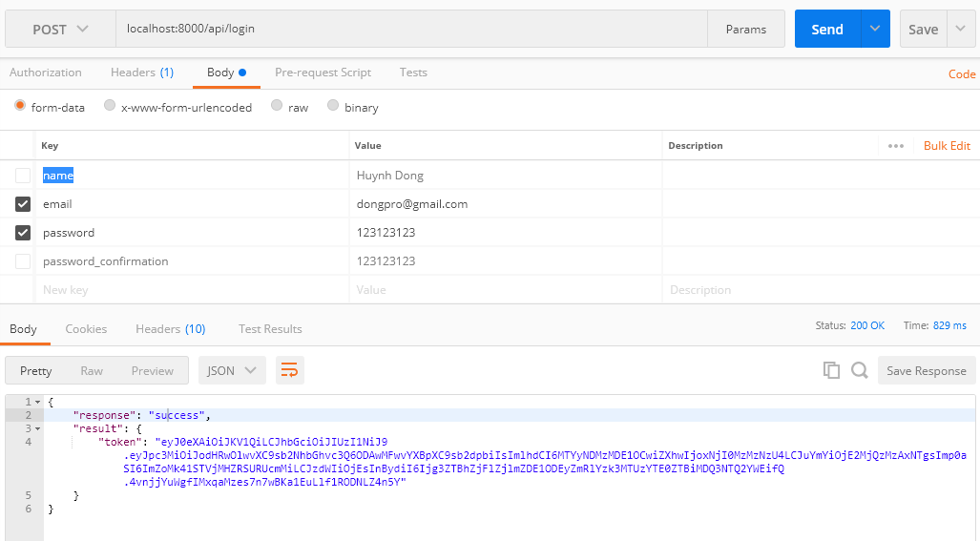Click the Description field in new row
The width and height of the screenshot is (980, 541).
pyautogui.click(x=821, y=290)
